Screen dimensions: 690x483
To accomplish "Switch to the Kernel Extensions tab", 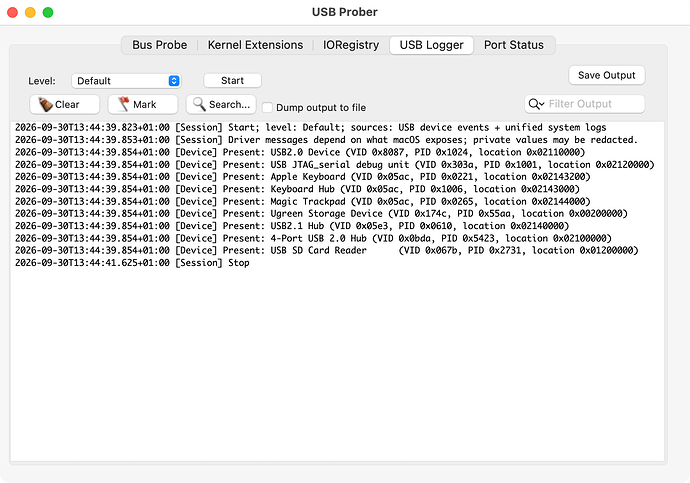I will [255, 45].
